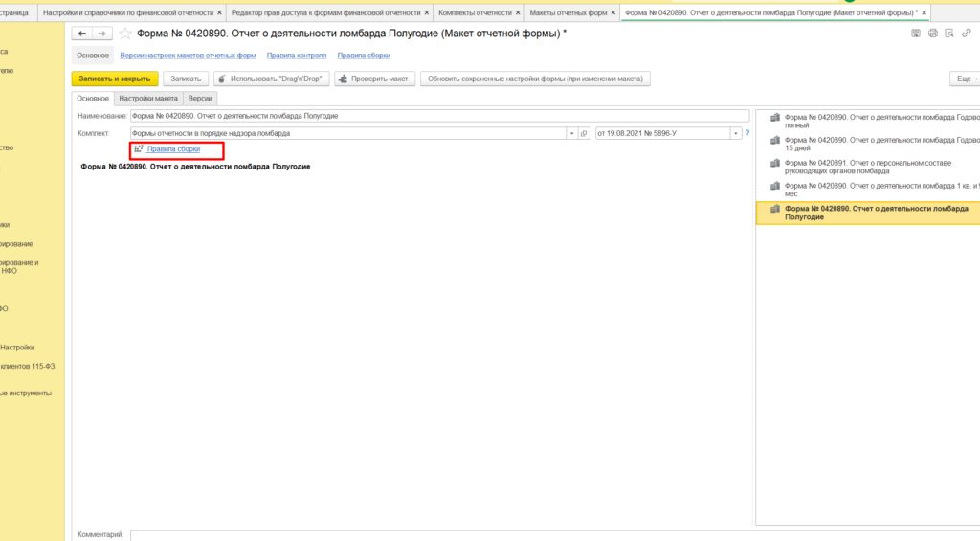Open the Комплекты отчетности window tab
Viewport: 980px width, 541px height.
pyautogui.click(x=475, y=12)
